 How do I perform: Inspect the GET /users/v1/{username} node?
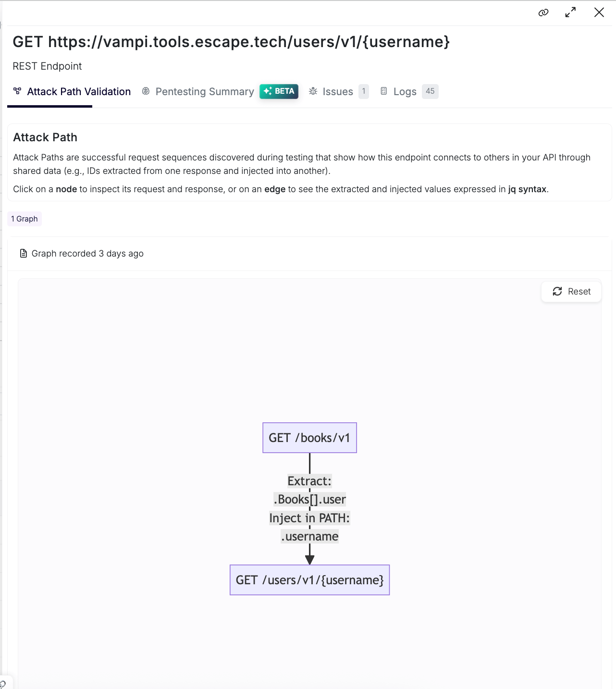(x=309, y=580)
